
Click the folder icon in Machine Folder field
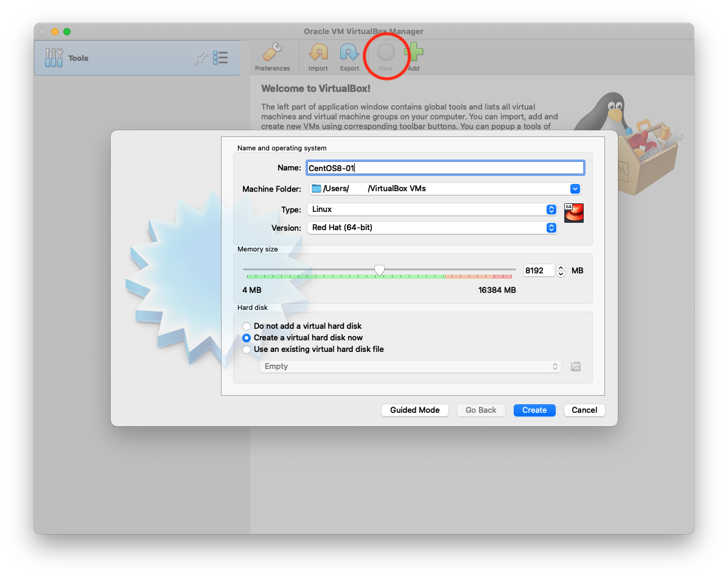tap(317, 189)
